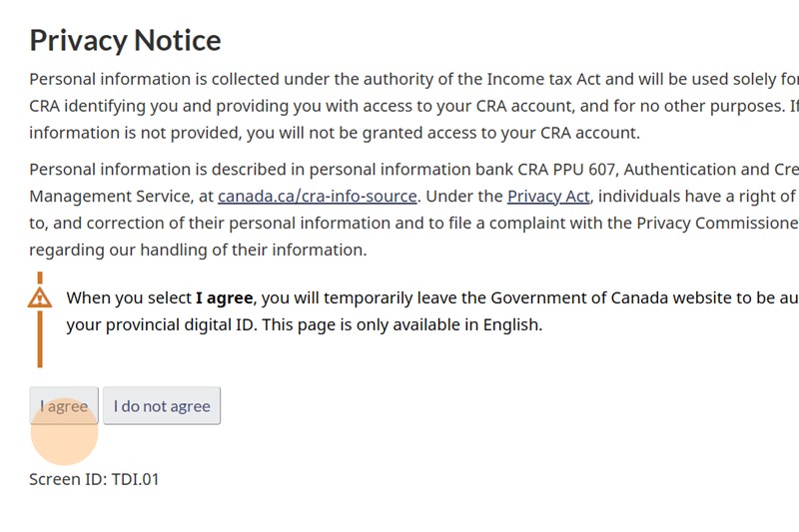Click the line starting regarding our handling
Image resolution: width=799 pixels, height=532 pixels.
[x=198, y=251]
